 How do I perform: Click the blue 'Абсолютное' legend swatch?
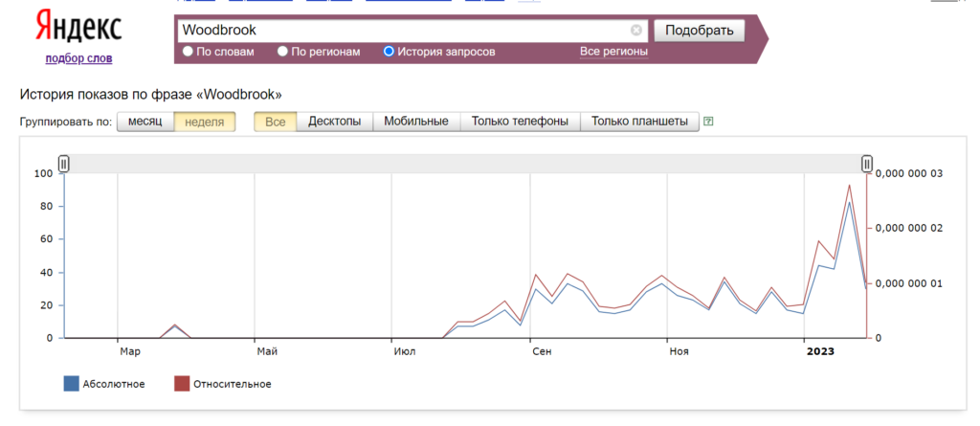pos(71,384)
